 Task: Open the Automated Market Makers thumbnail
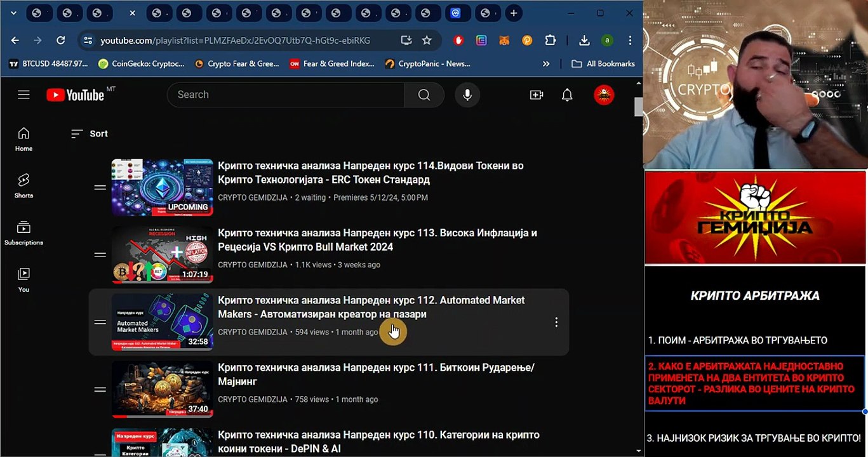163,322
